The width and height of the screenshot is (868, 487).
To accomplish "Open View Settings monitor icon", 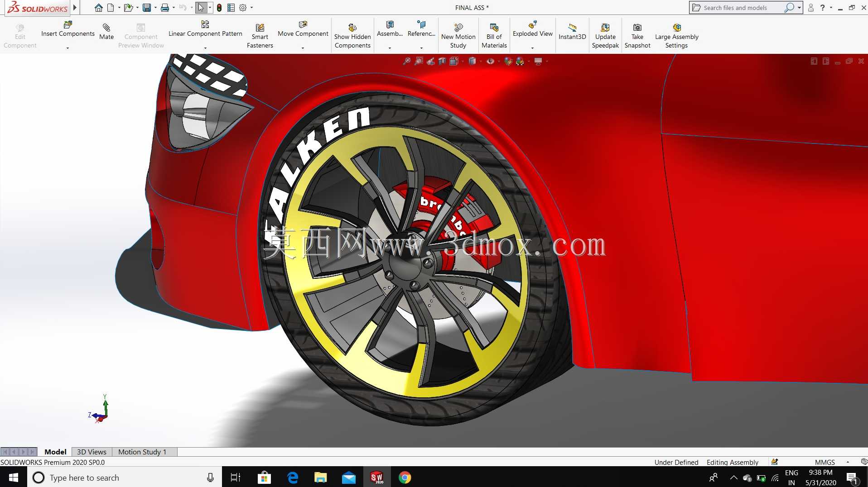I will coord(538,61).
